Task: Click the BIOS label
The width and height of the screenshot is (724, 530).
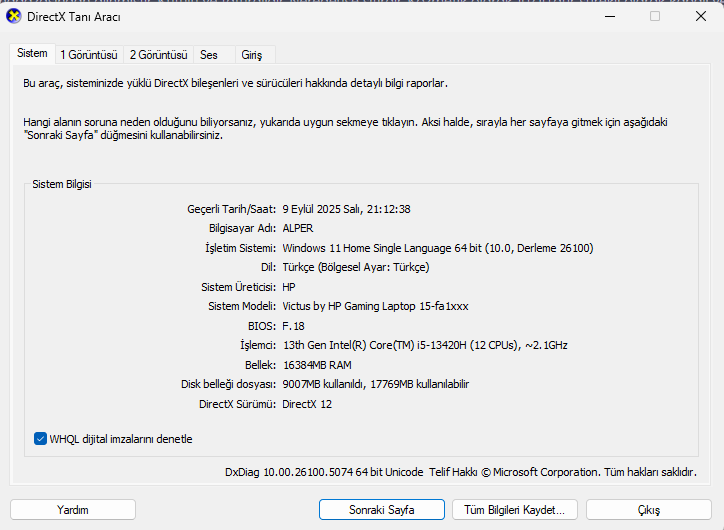Action: 262,326
